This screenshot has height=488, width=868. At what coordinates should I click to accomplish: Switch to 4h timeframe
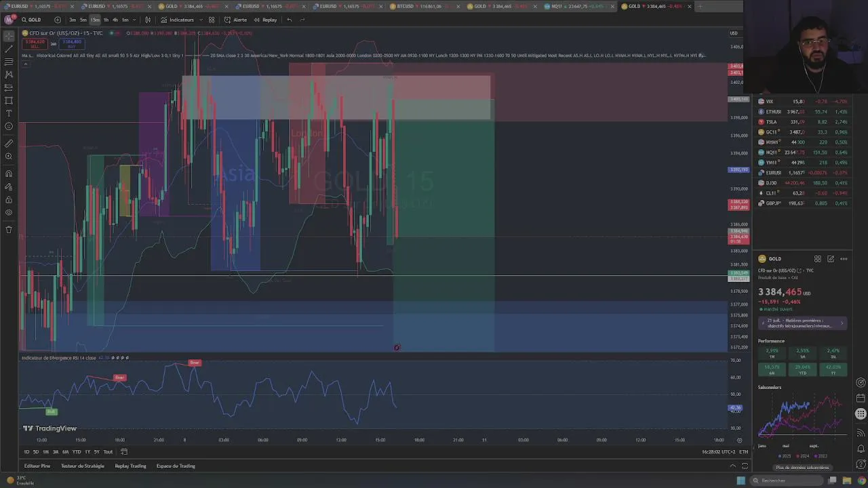[x=115, y=20]
